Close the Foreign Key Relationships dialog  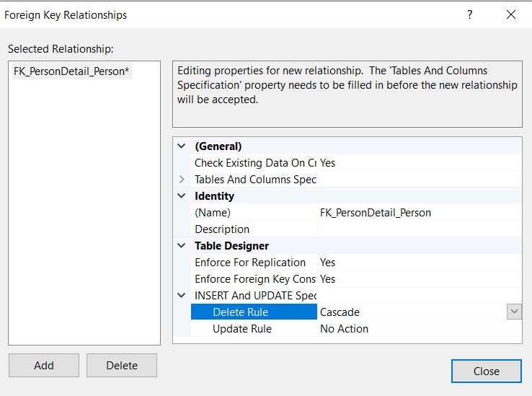coord(511,14)
